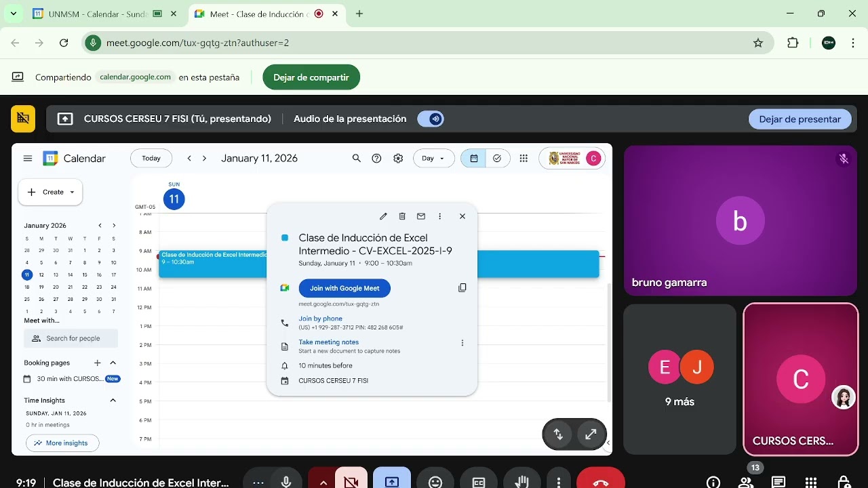868x488 pixels.
Task: Click the swap layout arrows button
Action: pos(559,434)
